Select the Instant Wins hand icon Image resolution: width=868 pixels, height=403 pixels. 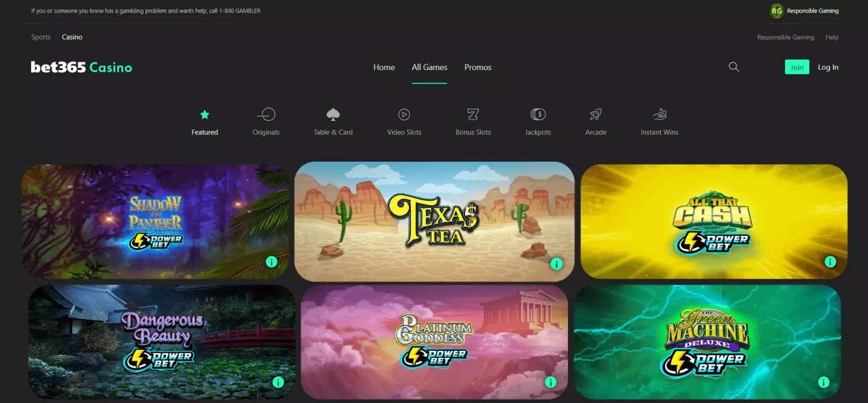659,115
